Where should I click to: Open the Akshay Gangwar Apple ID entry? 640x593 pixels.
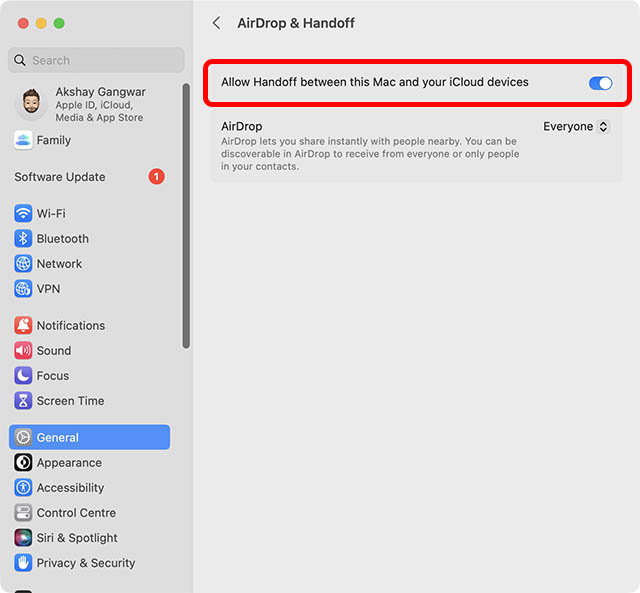[x=89, y=104]
